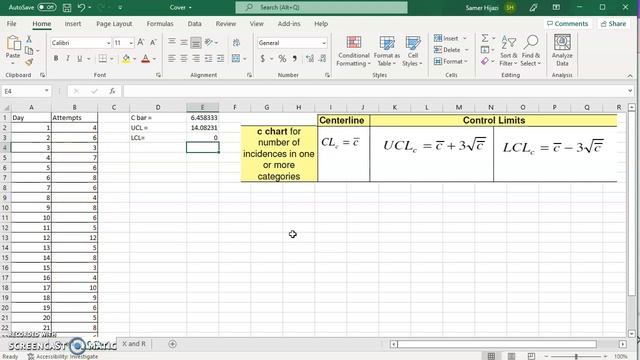Open the font name Calibri dropdown

(x=108, y=43)
